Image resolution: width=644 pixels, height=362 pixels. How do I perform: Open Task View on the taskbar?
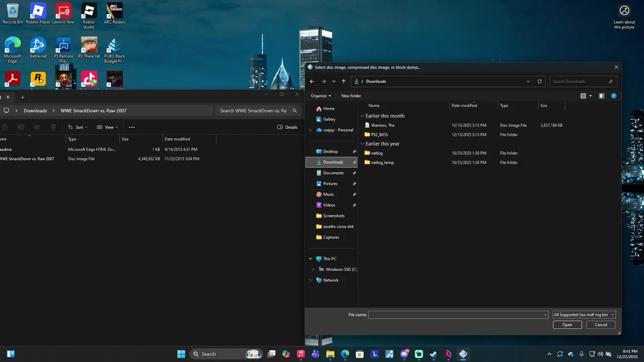click(272, 354)
